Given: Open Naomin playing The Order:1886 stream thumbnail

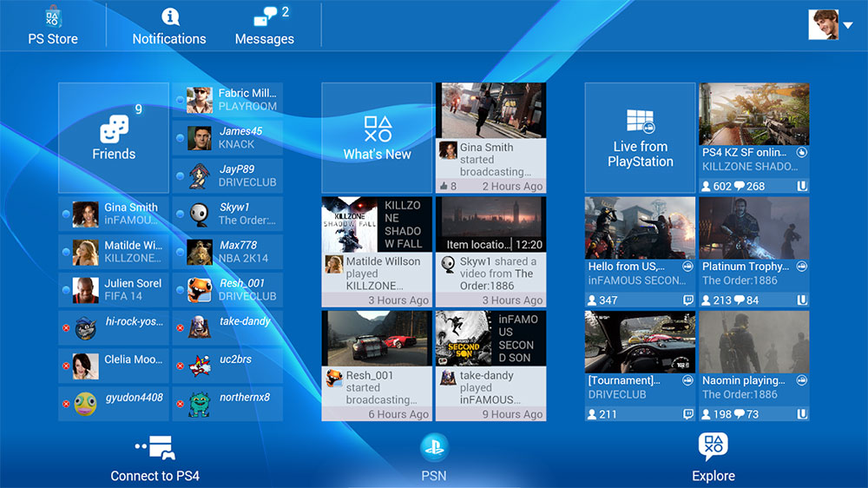Looking at the screenshot, I should 754,342.
